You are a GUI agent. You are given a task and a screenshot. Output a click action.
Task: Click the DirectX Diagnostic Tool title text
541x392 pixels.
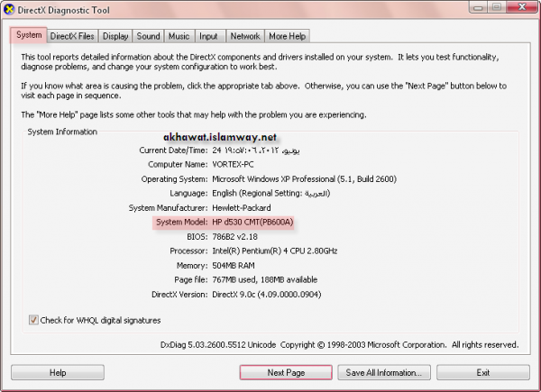63,10
